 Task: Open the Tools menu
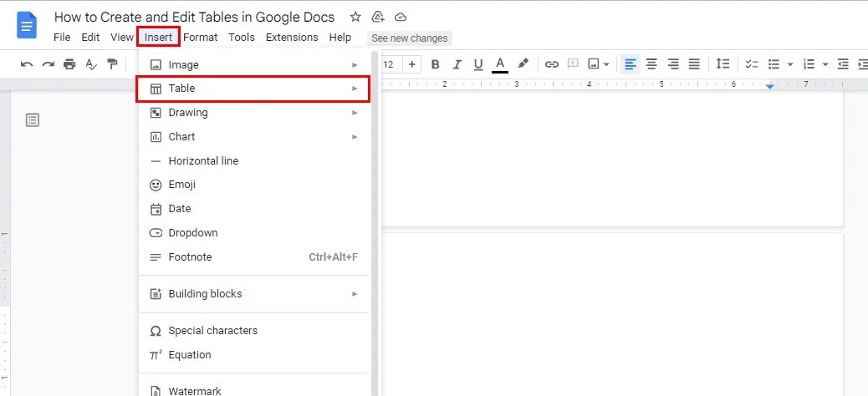(242, 38)
